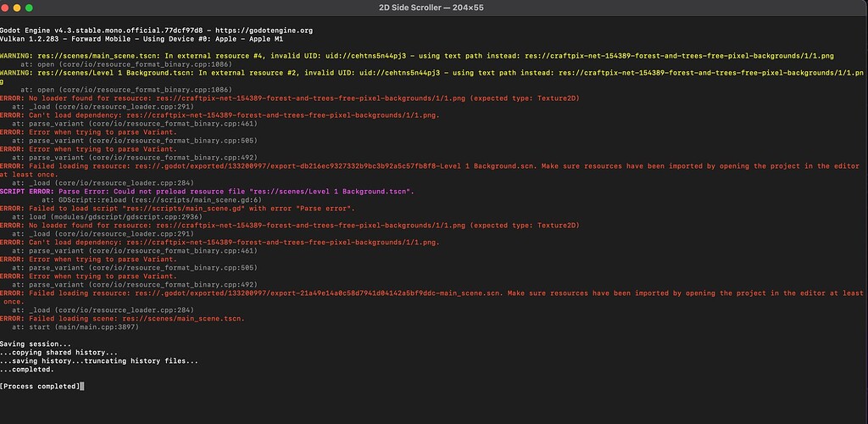
Task: Click the "Failed loading resource" error mentioning main_scene.scn
Action: [x=431, y=298]
